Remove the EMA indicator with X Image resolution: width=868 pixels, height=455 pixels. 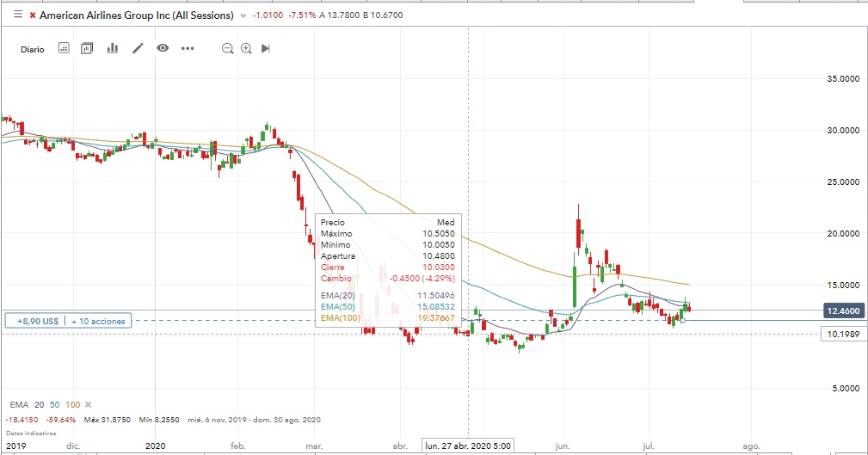[88, 404]
